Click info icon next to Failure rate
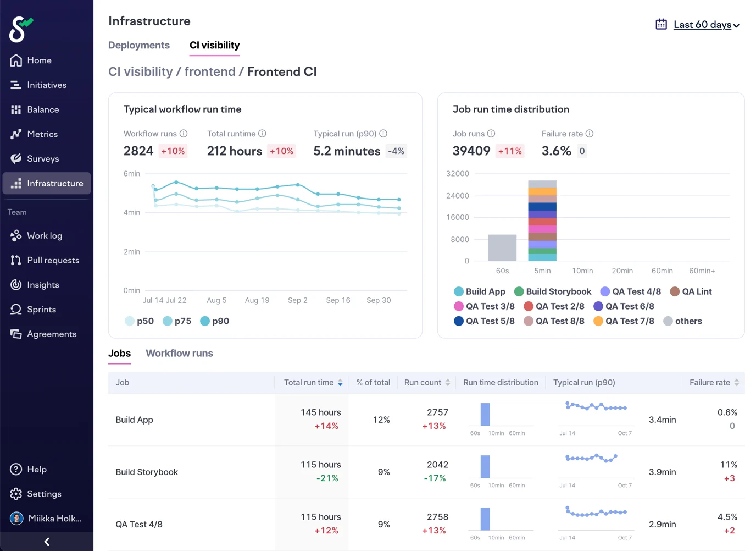The image size is (756, 551). click(x=589, y=134)
